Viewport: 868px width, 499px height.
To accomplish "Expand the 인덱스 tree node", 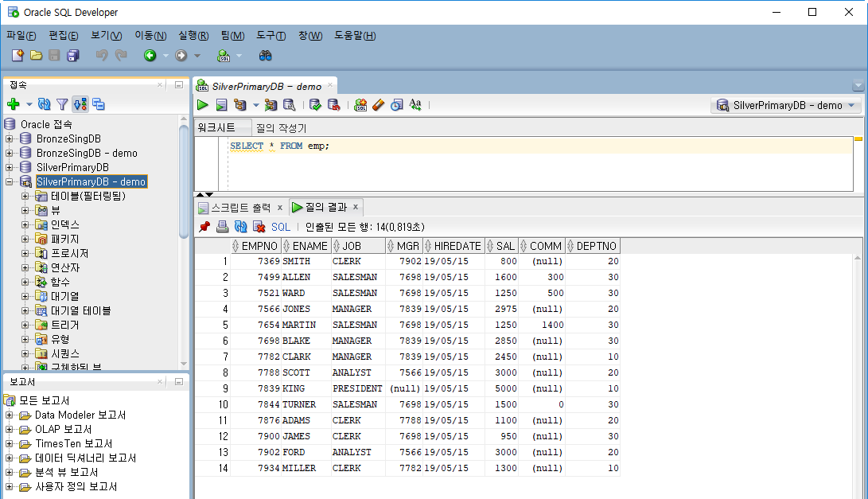I will 25,224.
